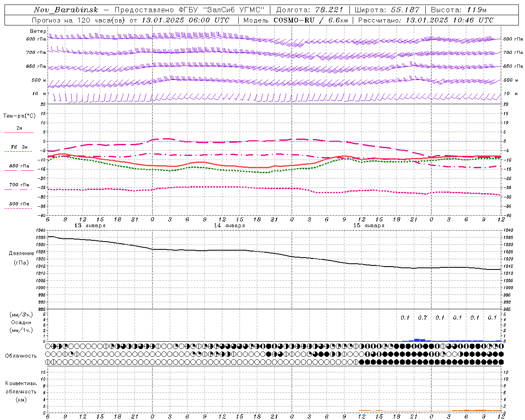This screenshot has width=525, height=420.
Task: Click the 'Td 2м' dew point legend entry
Action: coord(19,147)
